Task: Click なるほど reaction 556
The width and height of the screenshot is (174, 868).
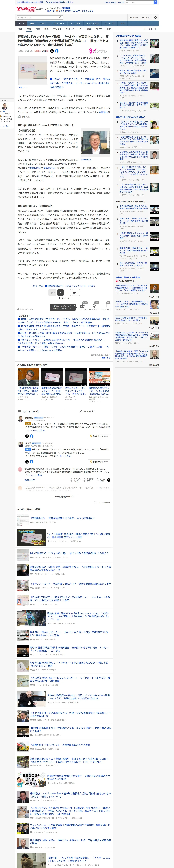Action: pyautogui.click(x=88, y=480)
